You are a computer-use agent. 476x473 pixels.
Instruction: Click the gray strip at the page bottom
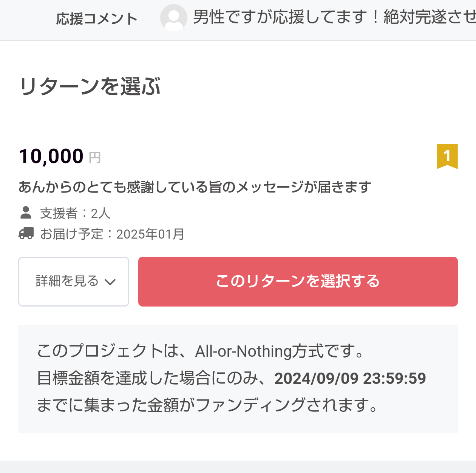[238, 467]
